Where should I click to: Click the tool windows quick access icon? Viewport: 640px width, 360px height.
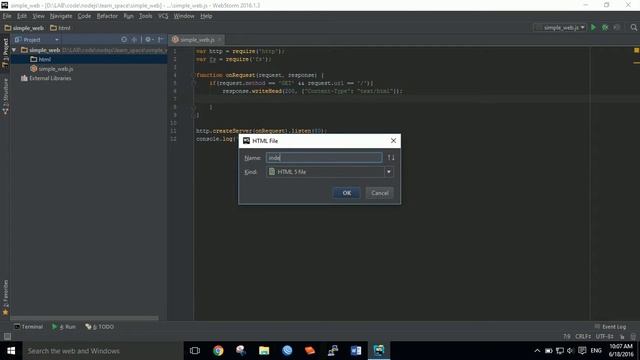(7, 336)
